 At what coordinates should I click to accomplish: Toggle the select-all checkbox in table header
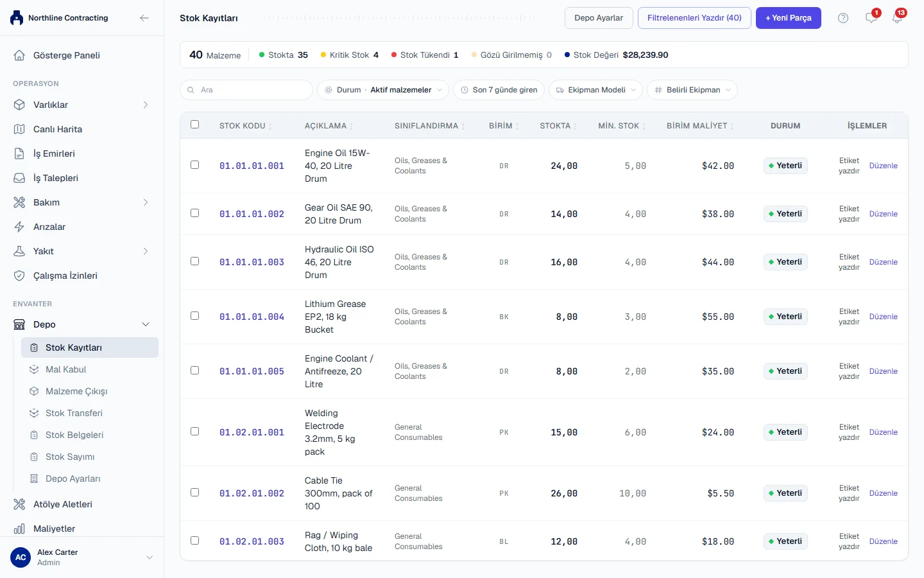pos(195,125)
